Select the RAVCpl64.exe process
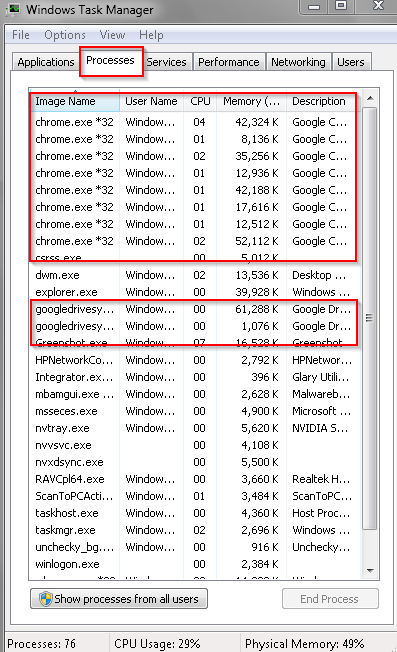 pyautogui.click(x=195, y=479)
